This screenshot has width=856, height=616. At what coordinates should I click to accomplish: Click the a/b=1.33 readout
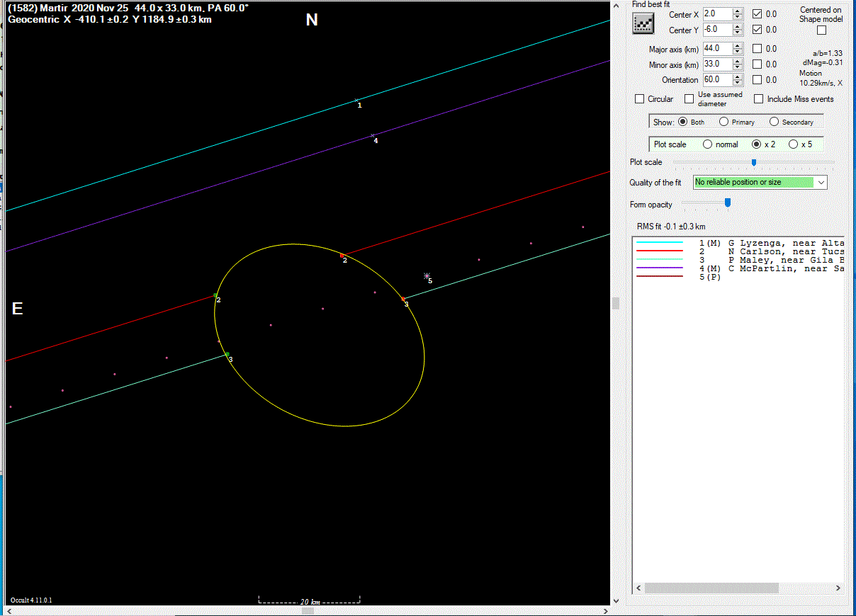827,53
